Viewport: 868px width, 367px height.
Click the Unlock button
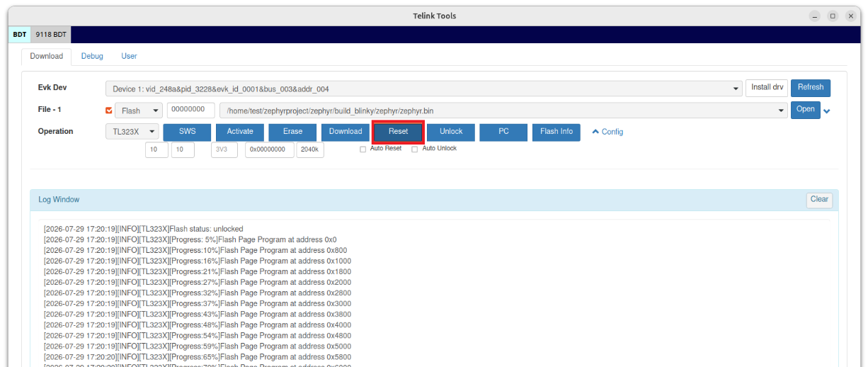click(451, 132)
